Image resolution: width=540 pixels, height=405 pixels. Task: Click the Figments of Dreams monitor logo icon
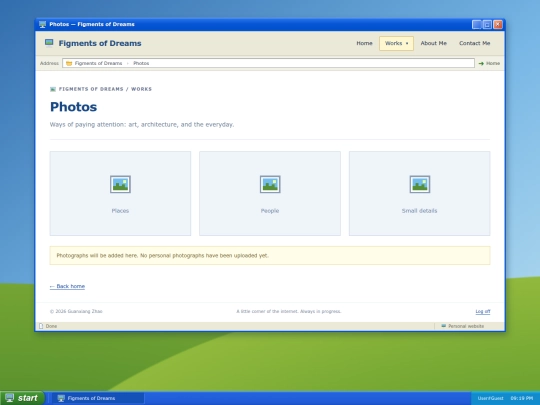[x=49, y=43]
